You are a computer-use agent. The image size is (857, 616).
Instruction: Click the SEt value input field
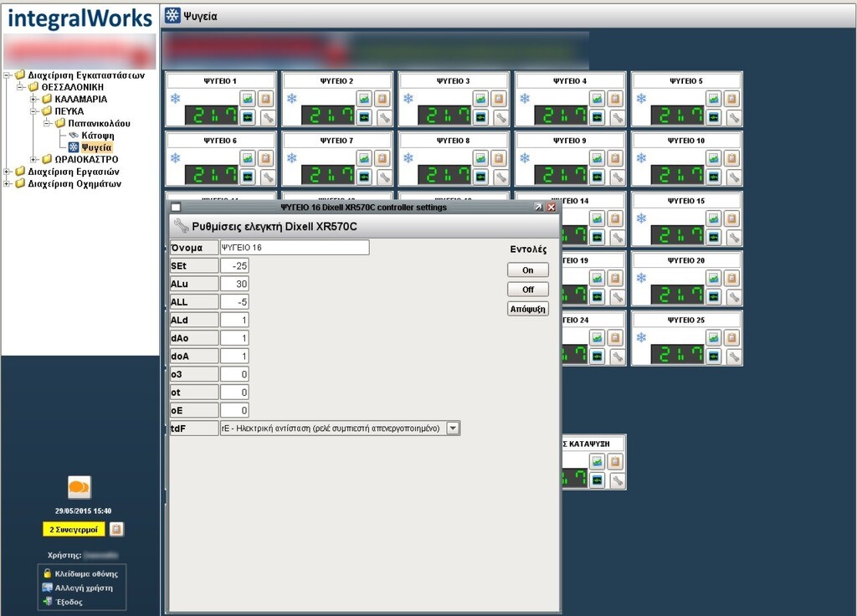[234, 265]
